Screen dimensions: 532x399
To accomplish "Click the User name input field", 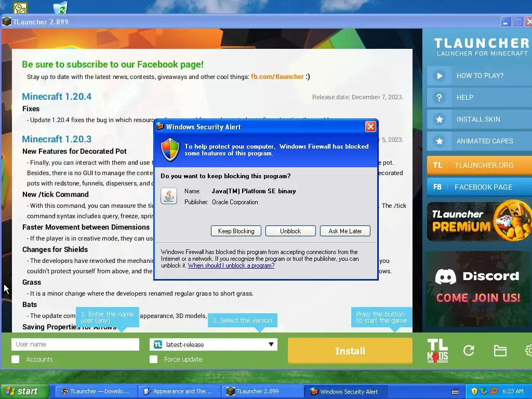I will pos(75,344).
